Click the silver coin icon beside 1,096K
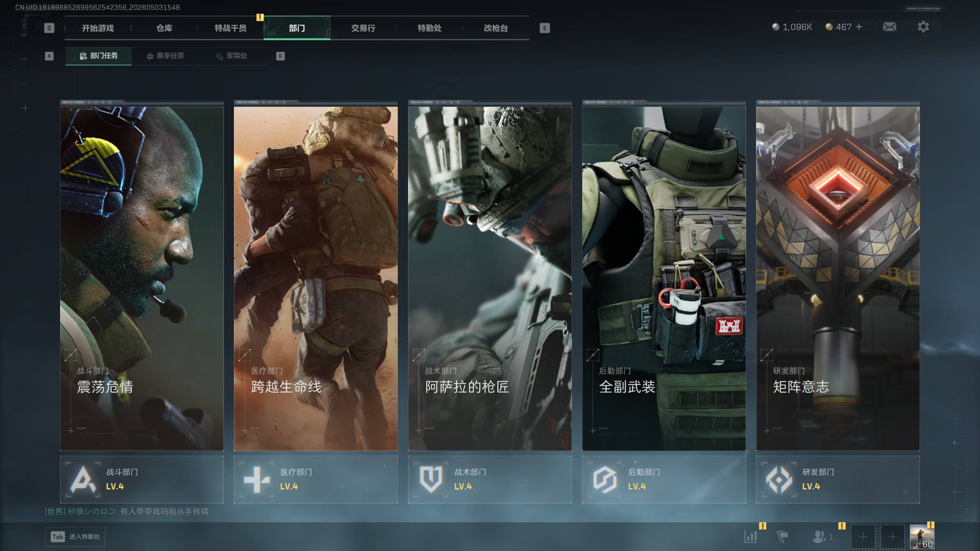The image size is (980, 551). point(776,27)
